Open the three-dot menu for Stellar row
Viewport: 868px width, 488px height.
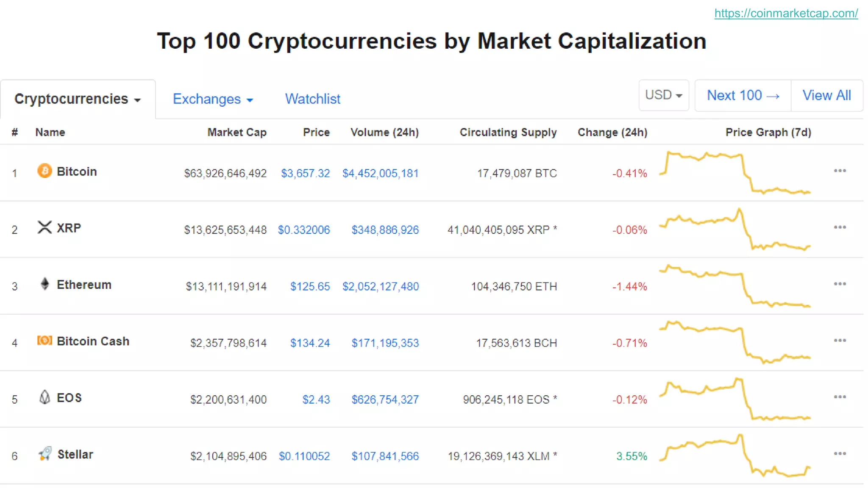point(840,454)
